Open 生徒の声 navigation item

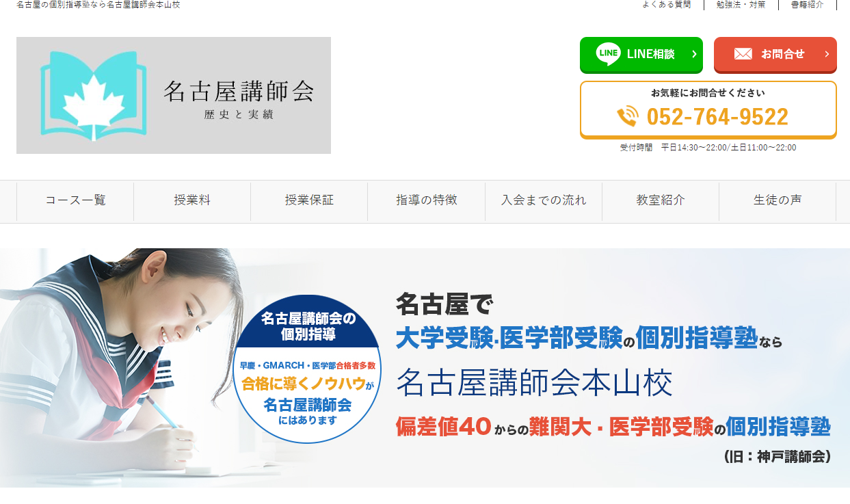778,201
